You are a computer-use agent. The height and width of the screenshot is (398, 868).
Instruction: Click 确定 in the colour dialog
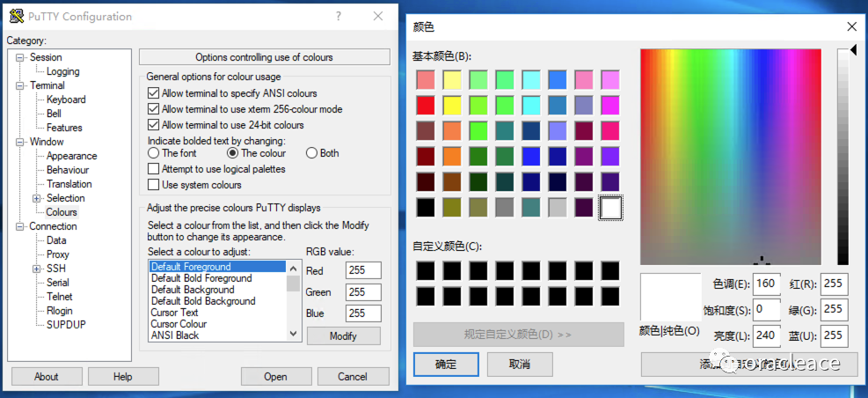tap(446, 365)
